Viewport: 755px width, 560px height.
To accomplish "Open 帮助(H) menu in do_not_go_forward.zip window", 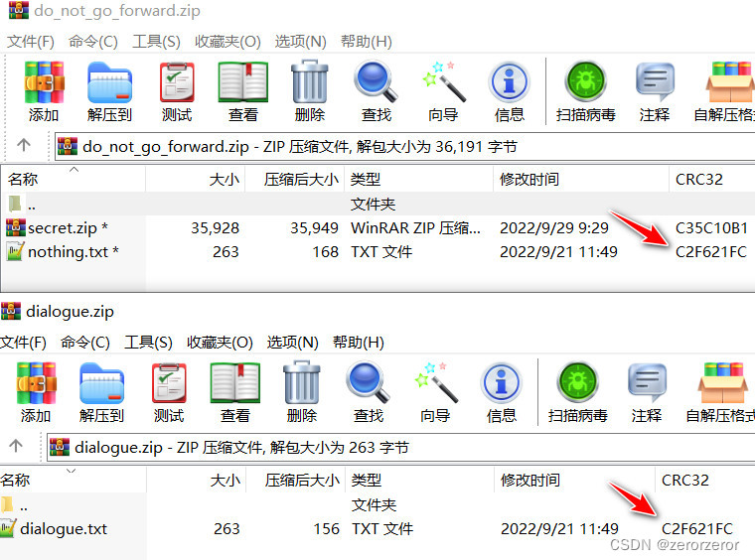I will pyautogui.click(x=366, y=42).
